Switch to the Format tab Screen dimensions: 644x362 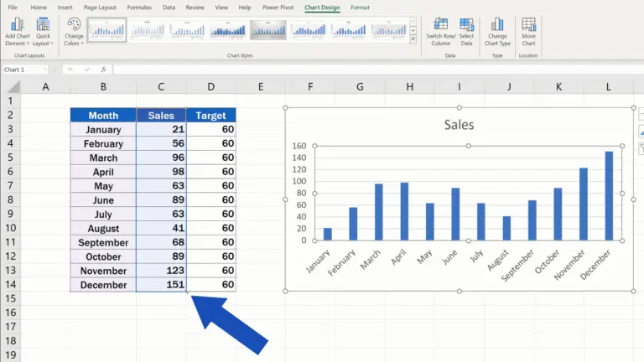coord(360,7)
